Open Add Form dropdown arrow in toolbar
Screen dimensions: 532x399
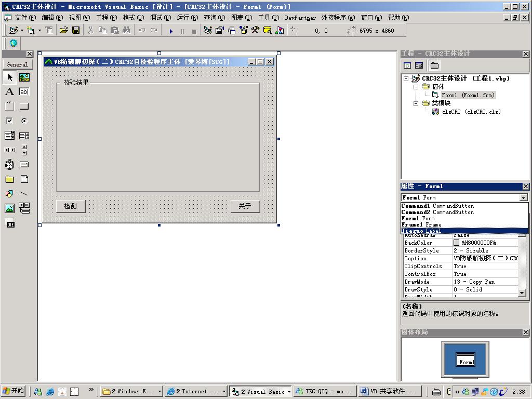pos(39,31)
